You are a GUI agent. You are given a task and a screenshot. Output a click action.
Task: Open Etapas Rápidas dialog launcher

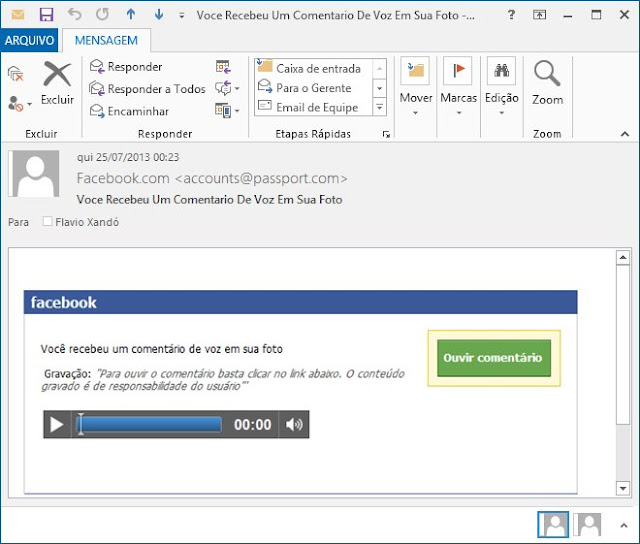(x=386, y=134)
